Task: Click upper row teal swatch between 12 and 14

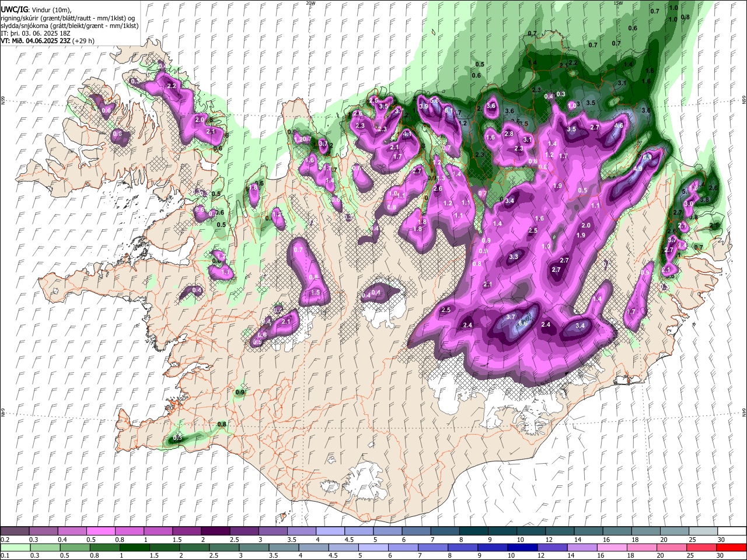Action: (558, 531)
